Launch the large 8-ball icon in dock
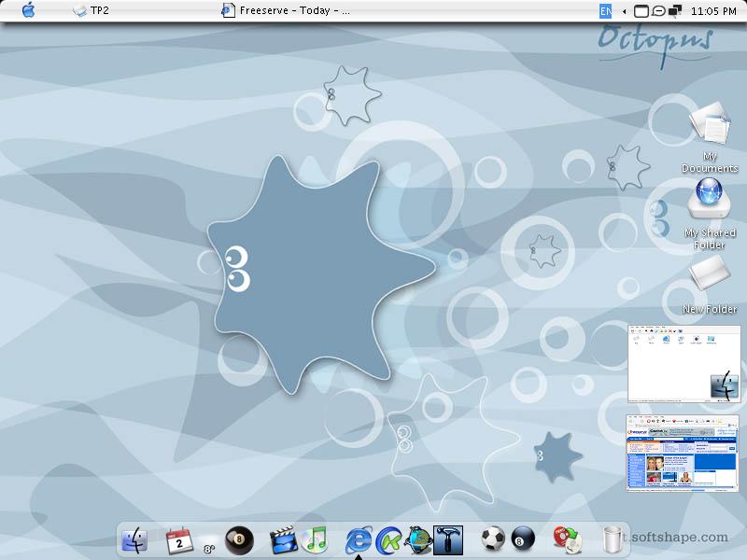 (239, 540)
